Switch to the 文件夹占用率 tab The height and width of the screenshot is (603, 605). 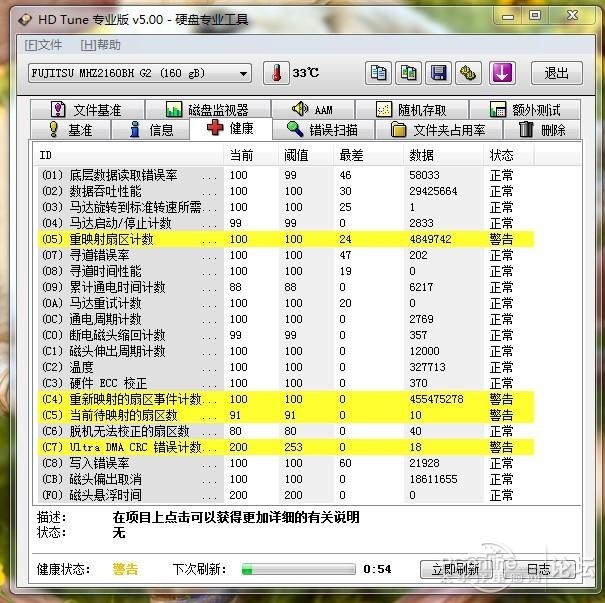tap(439, 130)
